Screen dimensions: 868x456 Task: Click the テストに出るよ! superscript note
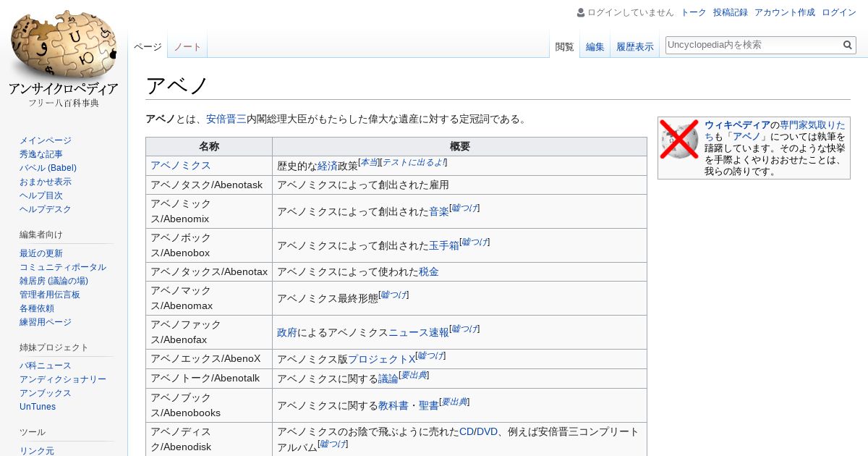pos(413,162)
